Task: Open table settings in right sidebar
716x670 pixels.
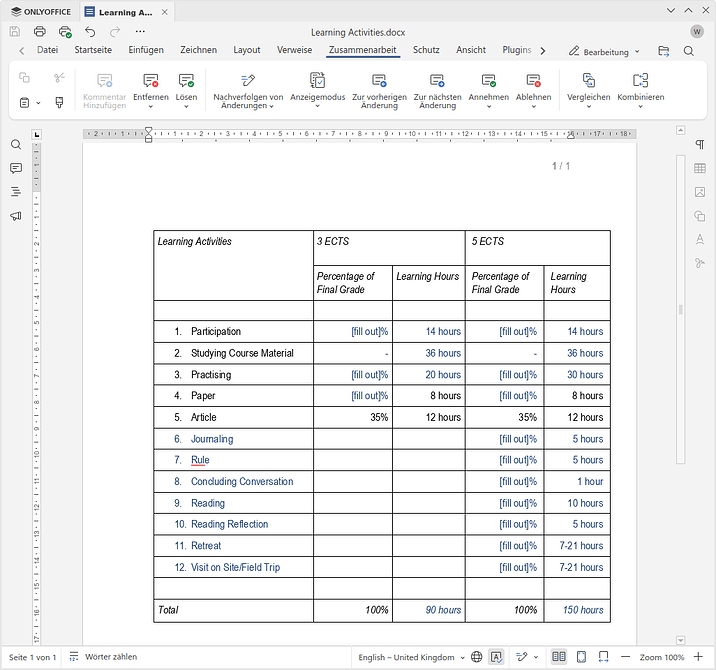Action: tap(700, 169)
